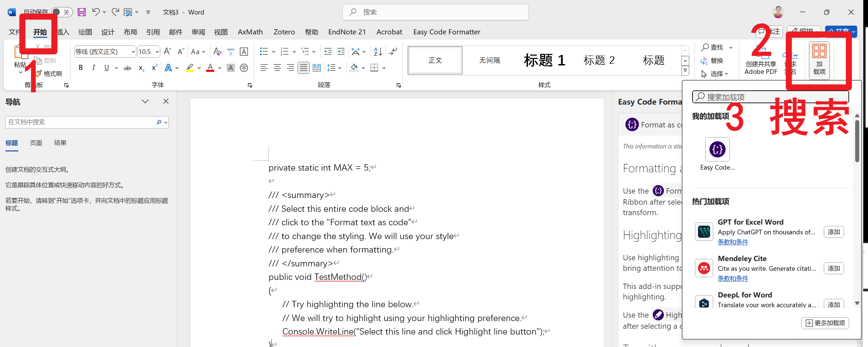Switch to Results (结果) navigation tab
The image size is (868, 347).
60,143
